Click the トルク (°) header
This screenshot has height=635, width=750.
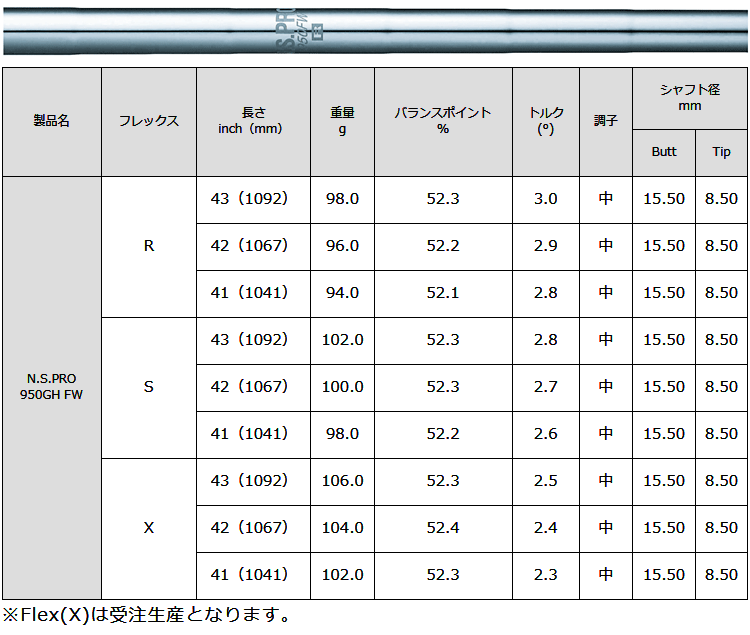546,121
